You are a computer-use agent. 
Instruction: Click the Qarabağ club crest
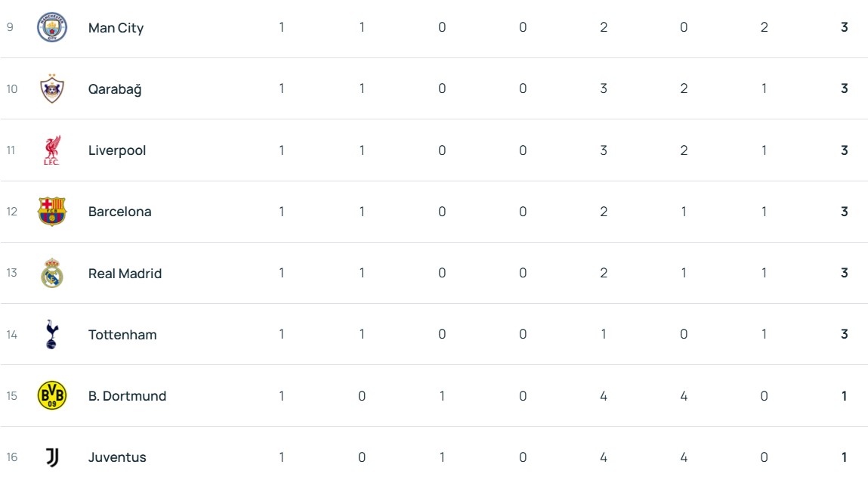pos(52,88)
